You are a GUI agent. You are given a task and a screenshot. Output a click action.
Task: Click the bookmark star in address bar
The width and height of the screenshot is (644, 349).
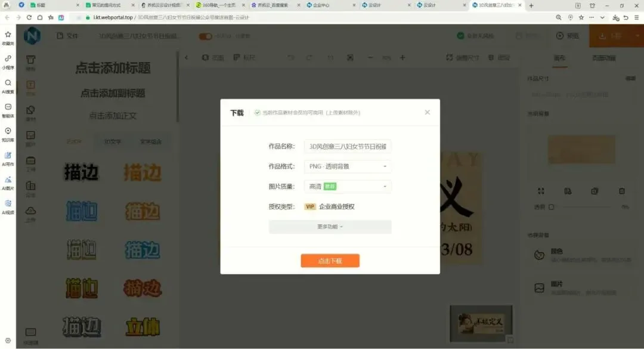pyautogui.click(x=581, y=18)
